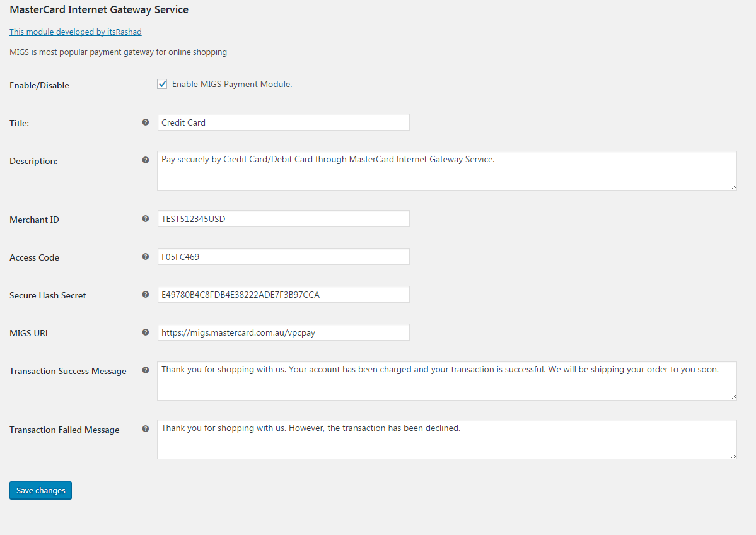Click the Merchant ID input TEST512345USD
756x535 pixels.
point(284,218)
